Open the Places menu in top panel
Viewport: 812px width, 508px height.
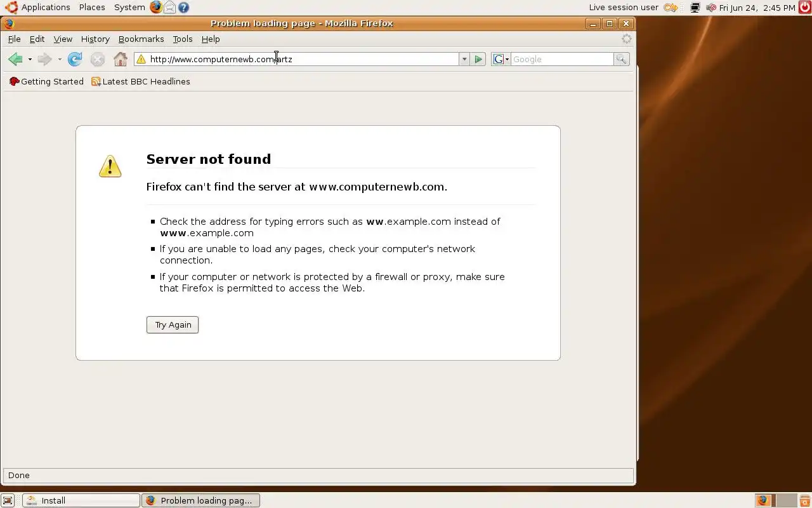92,8
